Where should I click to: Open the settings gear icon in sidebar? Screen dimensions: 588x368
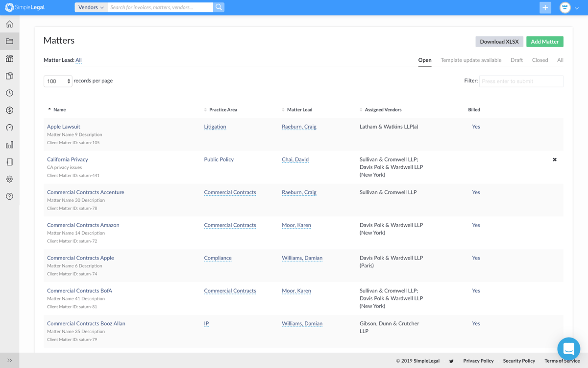[9, 179]
